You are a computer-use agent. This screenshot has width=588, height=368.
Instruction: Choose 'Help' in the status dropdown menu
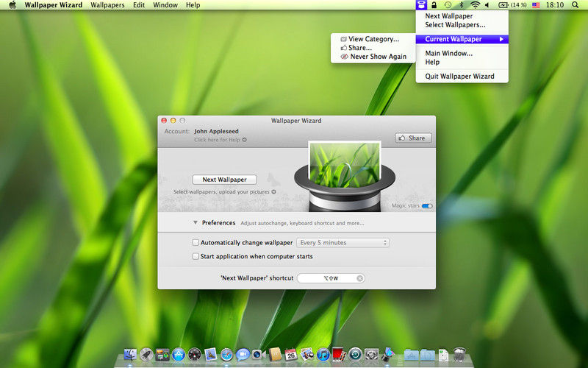432,62
